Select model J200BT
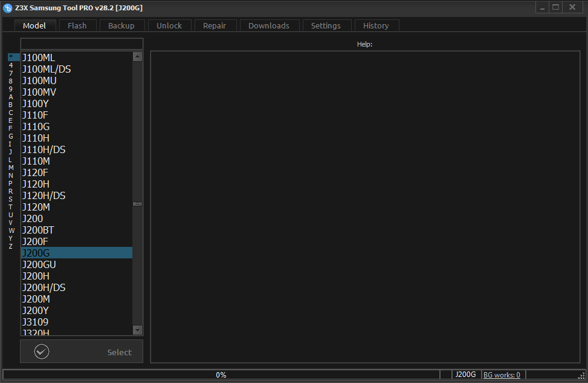The width and height of the screenshot is (588, 383). pos(77,230)
